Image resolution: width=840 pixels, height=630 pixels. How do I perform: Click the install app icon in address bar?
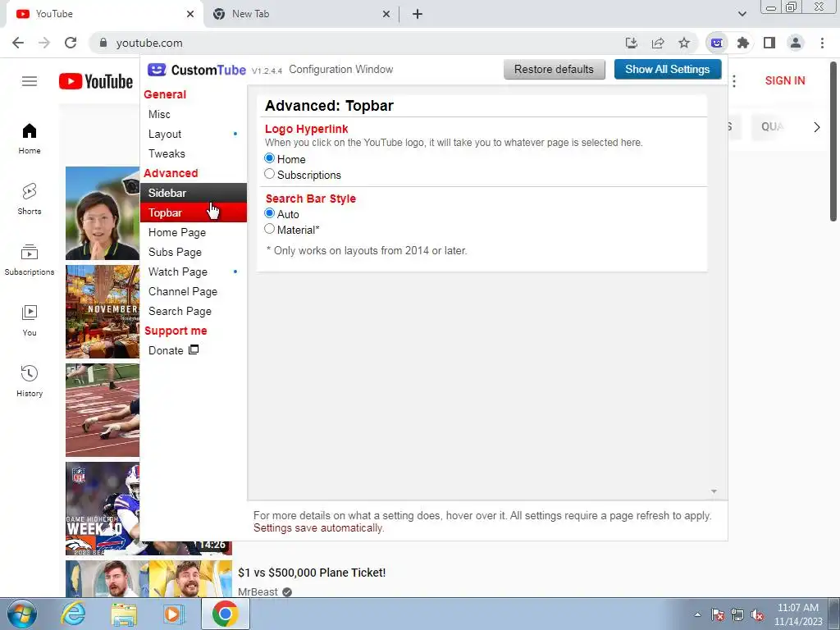pyautogui.click(x=632, y=43)
